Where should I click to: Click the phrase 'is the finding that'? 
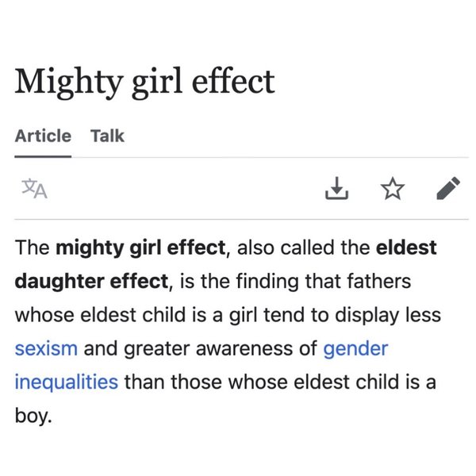(263, 281)
